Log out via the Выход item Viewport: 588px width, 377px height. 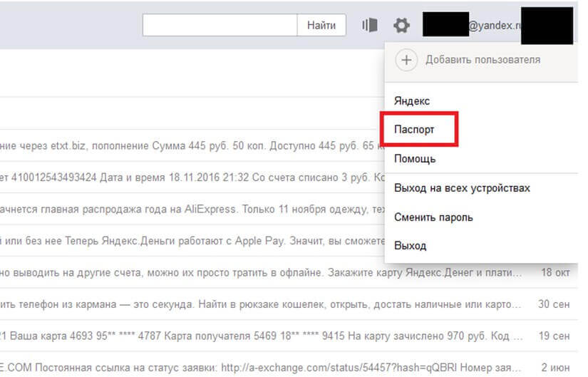410,246
